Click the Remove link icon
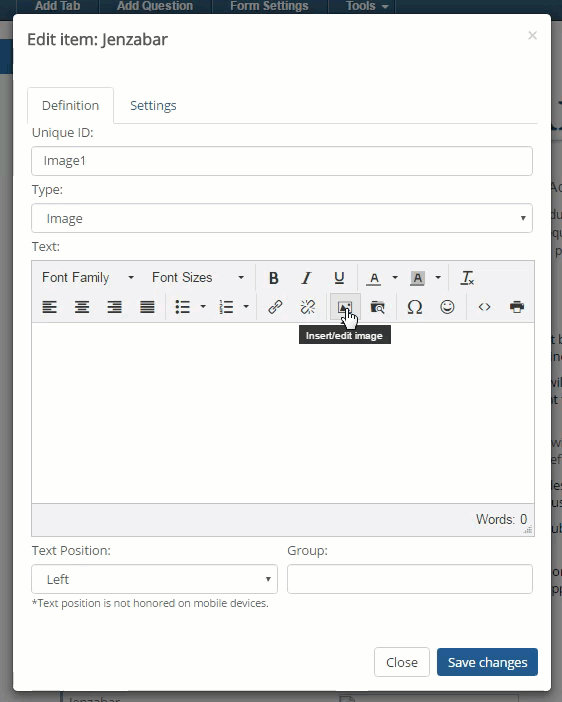Viewport: 562px width, 702px height. pos(308,307)
